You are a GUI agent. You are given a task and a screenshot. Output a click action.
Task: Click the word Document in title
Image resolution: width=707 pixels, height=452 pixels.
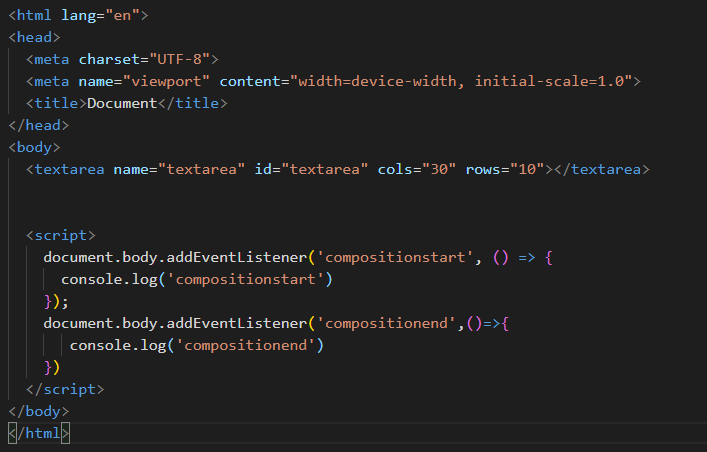pos(122,103)
